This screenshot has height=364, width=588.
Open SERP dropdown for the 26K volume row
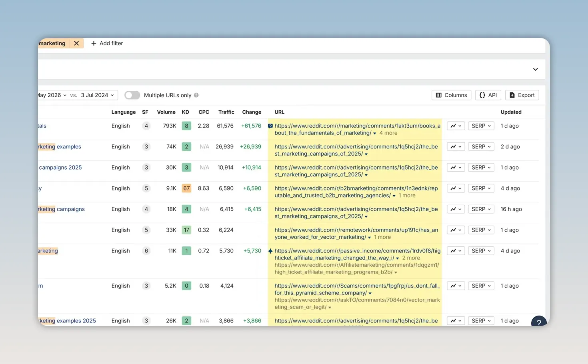pyautogui.click(x=481, y=321)
